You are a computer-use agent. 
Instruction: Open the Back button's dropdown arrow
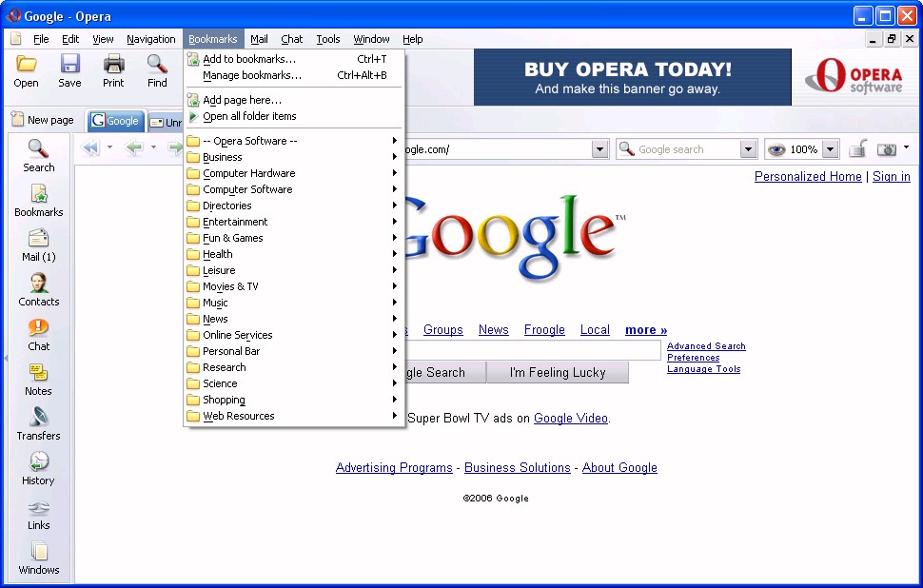[x=153, y=147]
